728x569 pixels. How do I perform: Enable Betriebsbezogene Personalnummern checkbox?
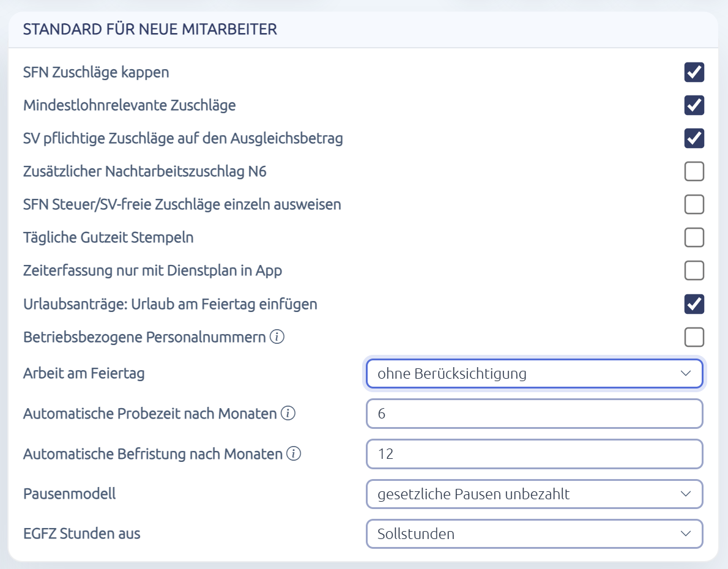(694, 337)
